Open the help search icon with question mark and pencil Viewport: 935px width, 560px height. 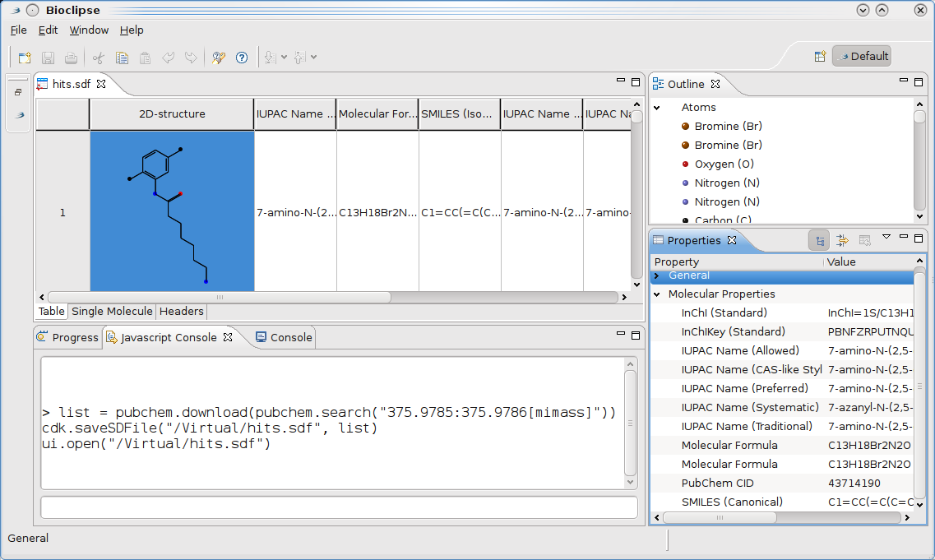click(x=218, y=58)
